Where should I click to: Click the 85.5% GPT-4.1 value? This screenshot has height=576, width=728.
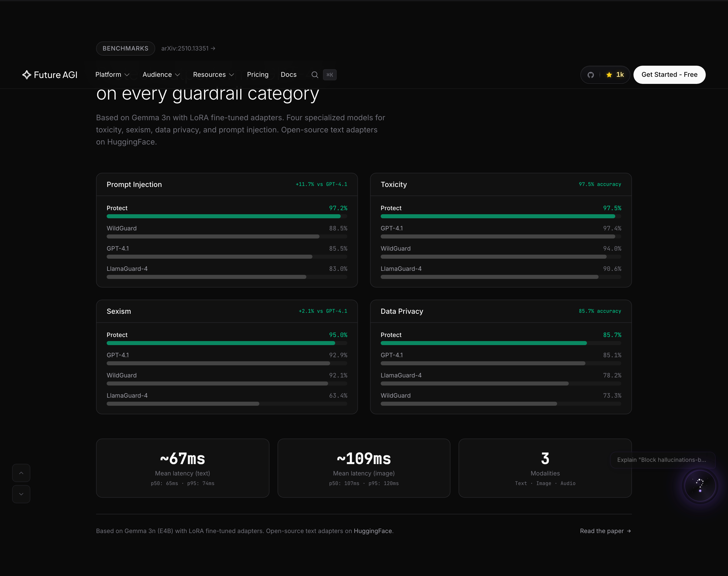click(338, 249)
